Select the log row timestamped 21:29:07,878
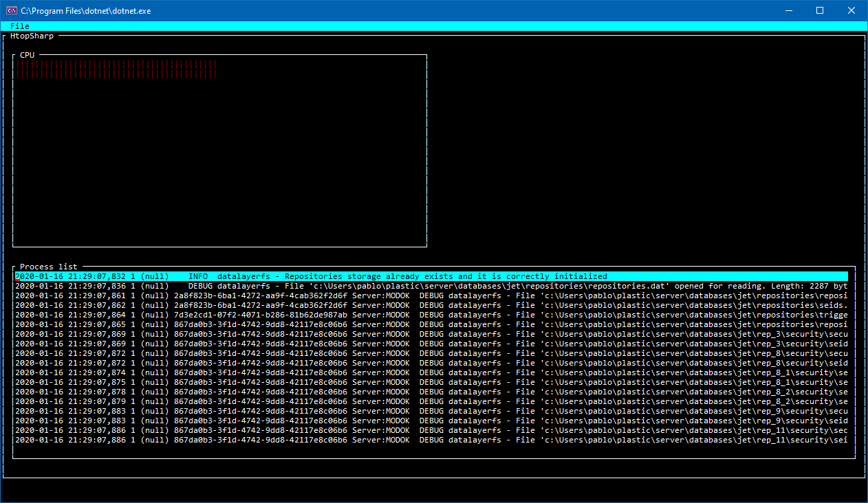The width and height of the screenshot is (868, 503). 431,392
